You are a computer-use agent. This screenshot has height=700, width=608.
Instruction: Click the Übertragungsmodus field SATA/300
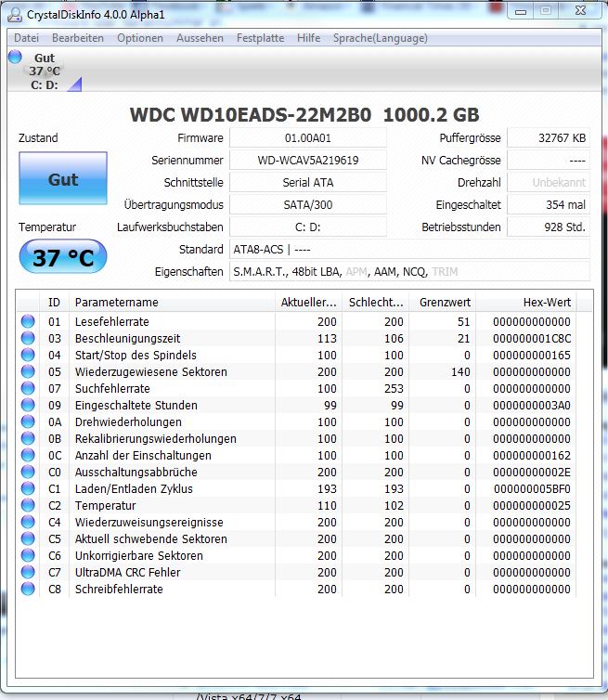point(308,205)
